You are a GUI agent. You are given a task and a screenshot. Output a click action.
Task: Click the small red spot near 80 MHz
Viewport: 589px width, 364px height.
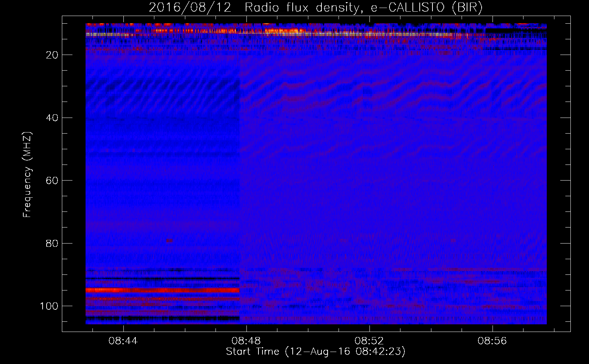point(169,241)
